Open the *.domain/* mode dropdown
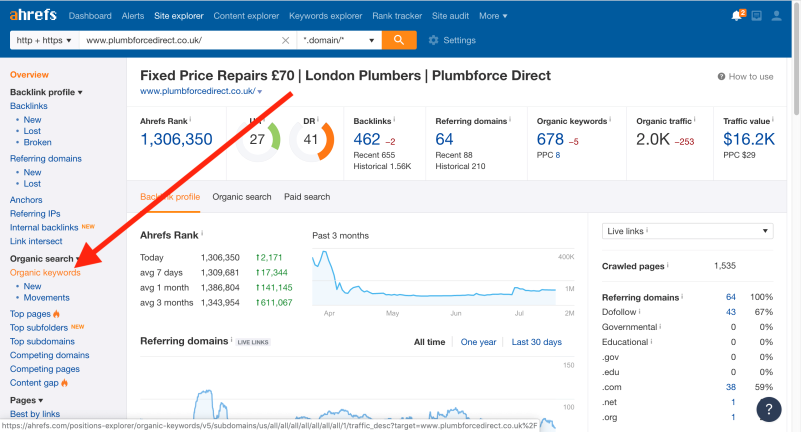This screenshot has width=801, height=432. coord(340,40)
